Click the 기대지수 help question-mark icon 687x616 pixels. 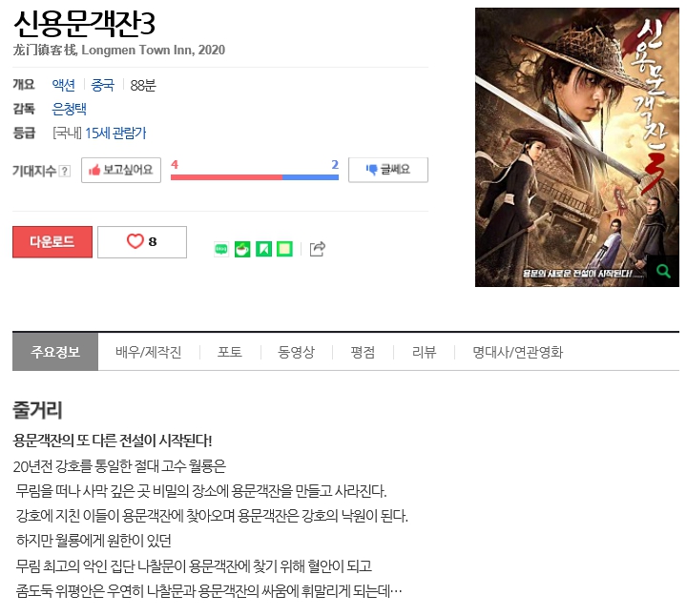tap(65, 171)
